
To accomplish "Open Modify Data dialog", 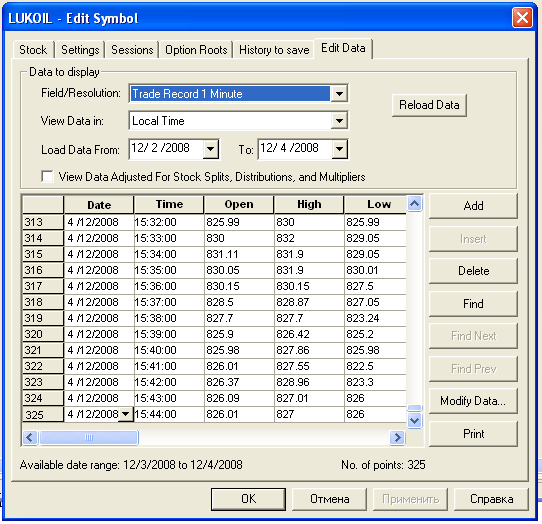I will pos(473,401).
